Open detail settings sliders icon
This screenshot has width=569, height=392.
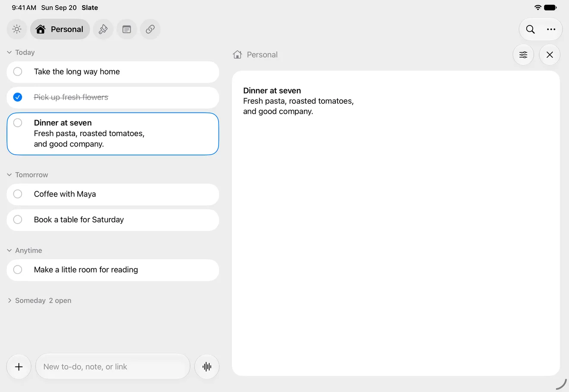click(x=523, y=55)
